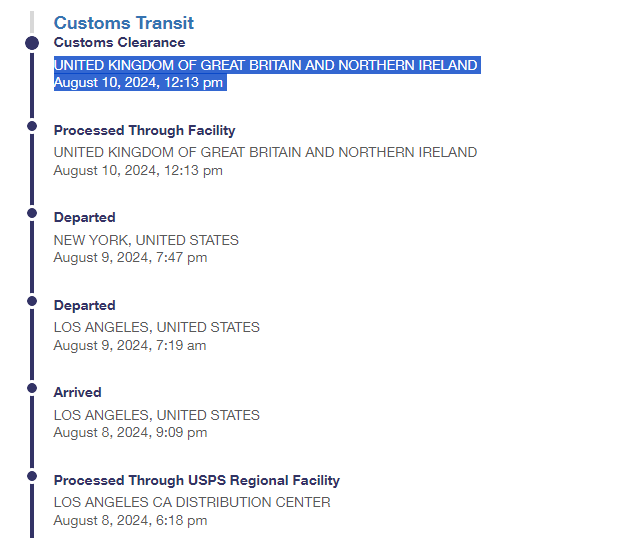
Task: Click the timeline dot for New York departure
Action: point(32,213)
